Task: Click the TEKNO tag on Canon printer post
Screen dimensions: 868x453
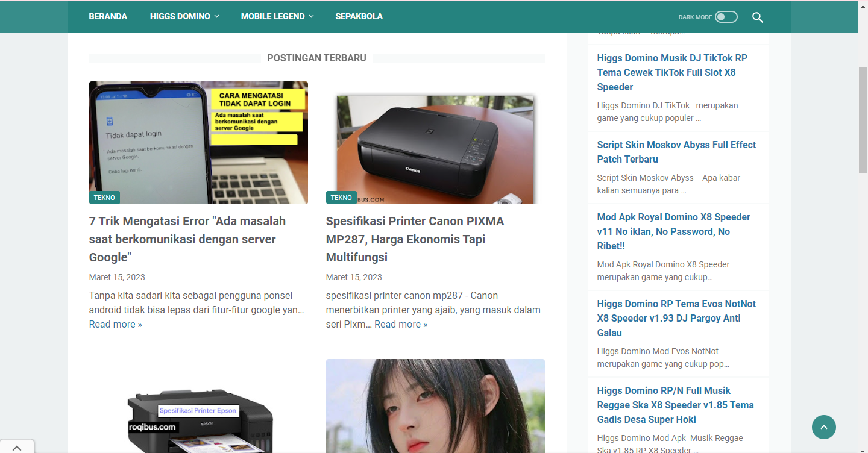Action: [x=341, y=198]
